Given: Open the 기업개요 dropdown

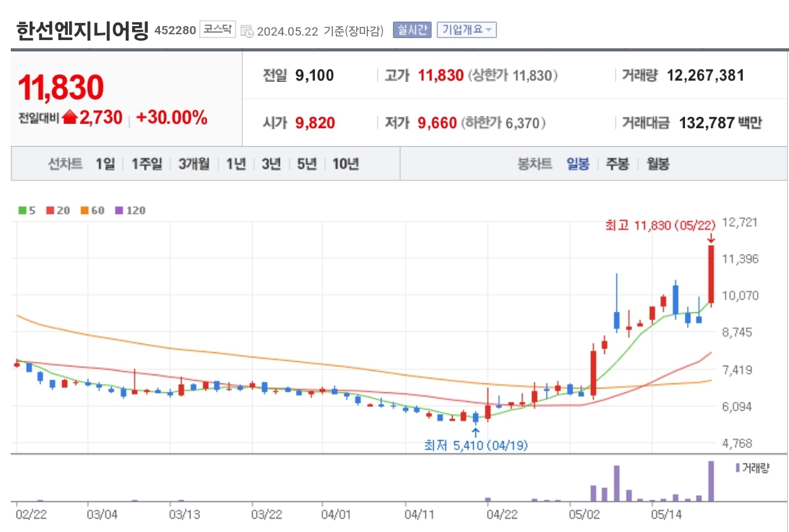Looking at the screenshot, I should [x=467, y=30].
